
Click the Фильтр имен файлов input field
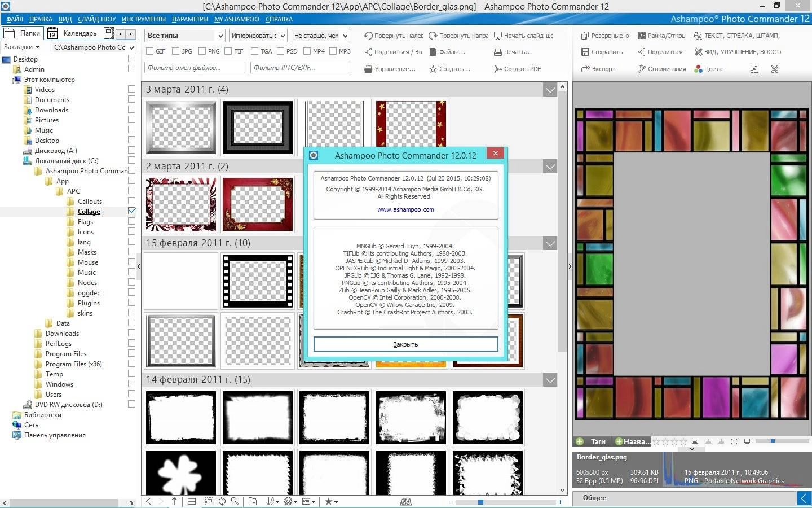tap(194, 68)
